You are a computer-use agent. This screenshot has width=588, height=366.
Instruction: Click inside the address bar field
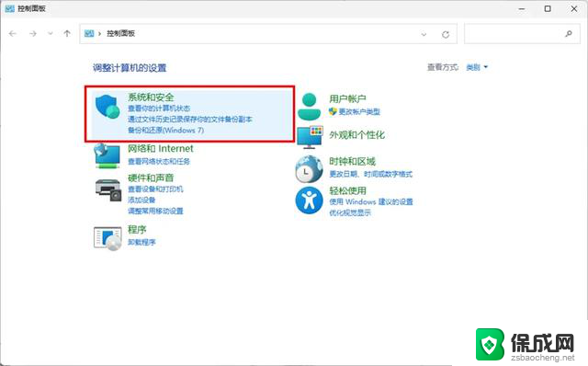point(268,34)
